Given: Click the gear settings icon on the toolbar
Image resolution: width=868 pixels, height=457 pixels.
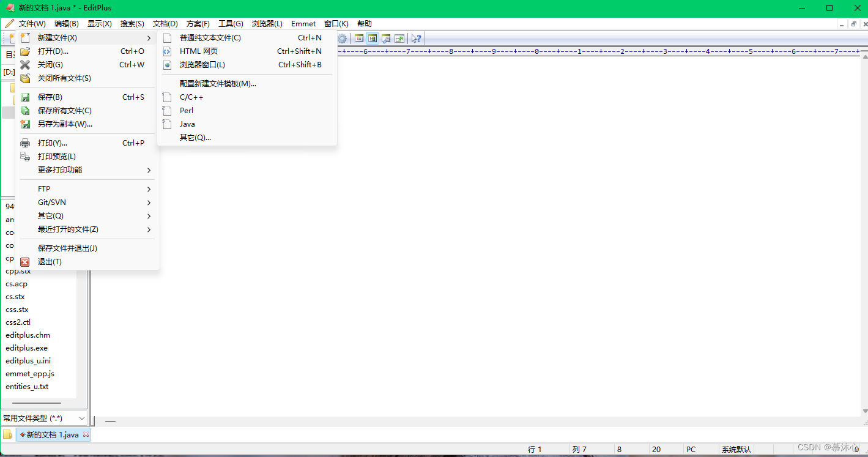Looking at the screenshot, I should 342,39.
